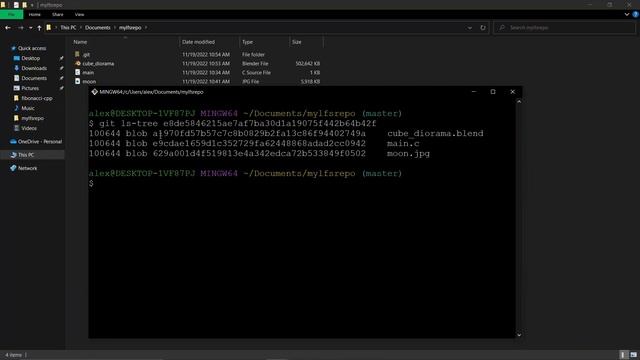Unpin Documents using its pin icon
Viewport: 640px width, 360px height.
(61, 78)
